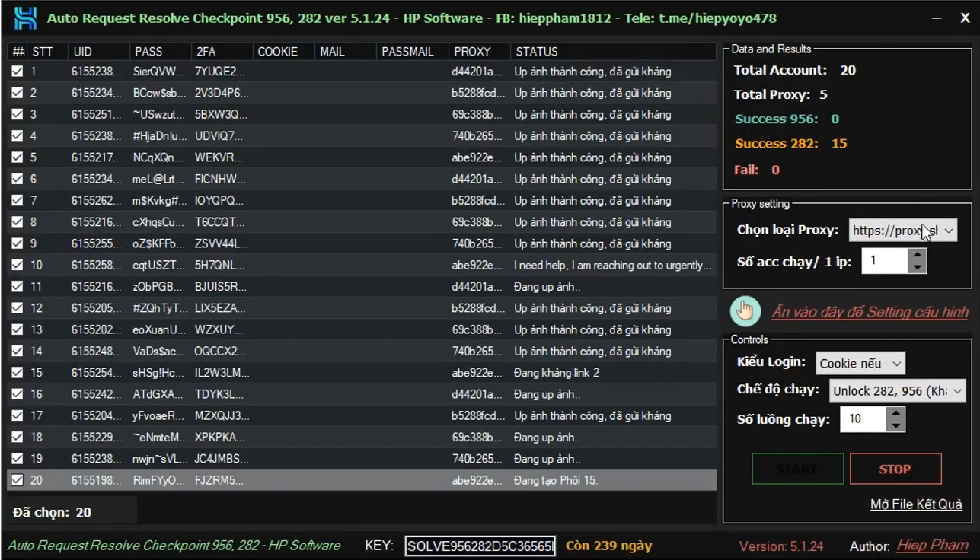Increase the Số luồng chạy thread count
980x560 pixels.
(x=896, y=413)
